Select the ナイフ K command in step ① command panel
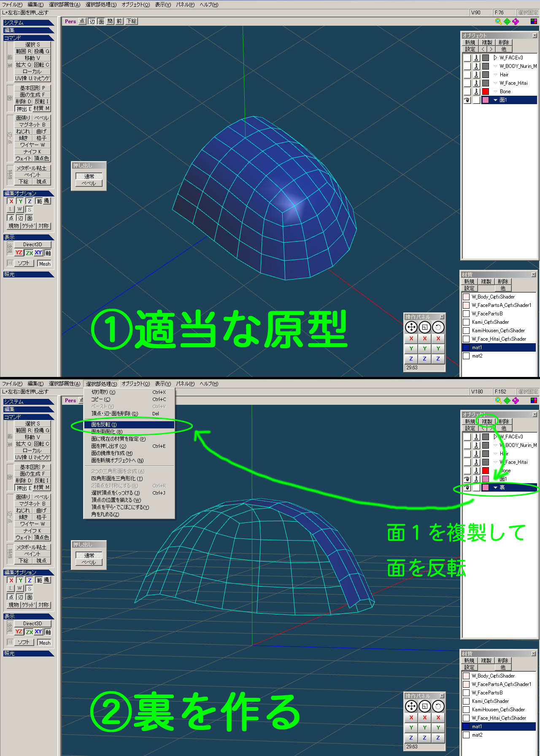The height and width of the screenshot is (756, 540). (32, 151)
